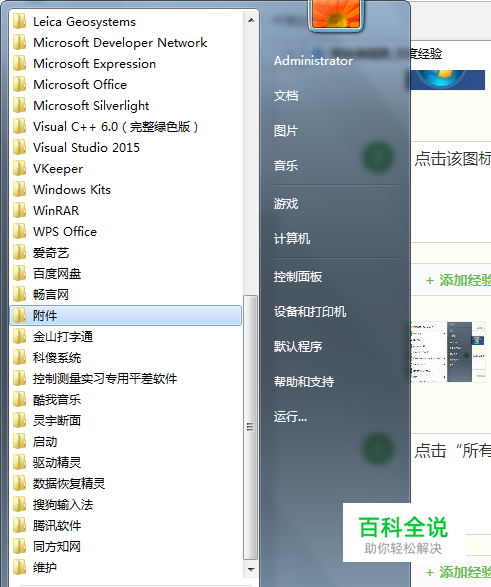The height and width of the screenshot is (587, 491).
Task: Click the folder icon beside Leica Geosystems
Action: click(19, 22)
